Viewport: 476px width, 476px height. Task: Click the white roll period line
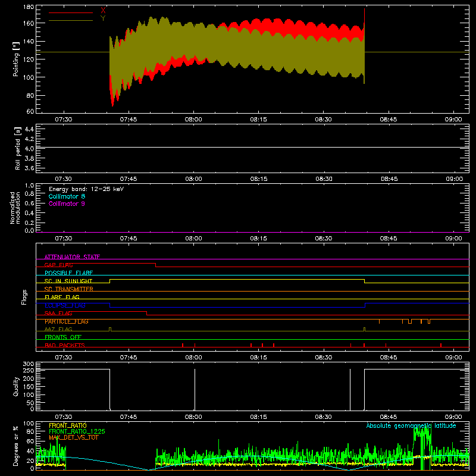point(252,147)
